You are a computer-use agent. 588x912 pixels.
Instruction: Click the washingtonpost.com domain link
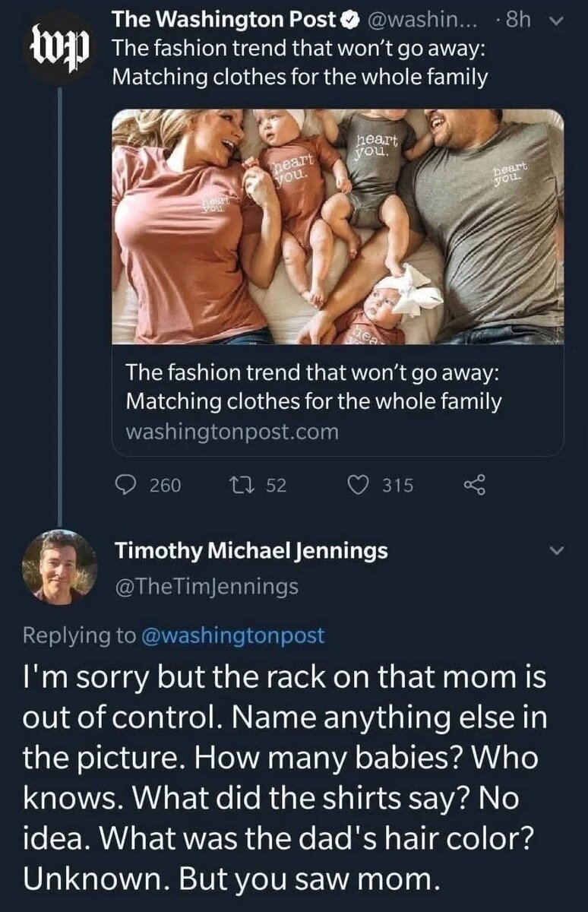(231, 432)
